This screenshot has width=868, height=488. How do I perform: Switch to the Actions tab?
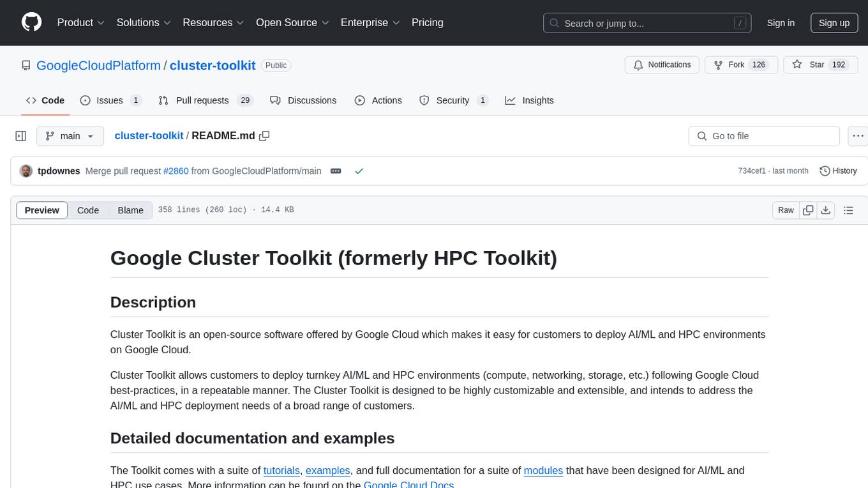378,100
